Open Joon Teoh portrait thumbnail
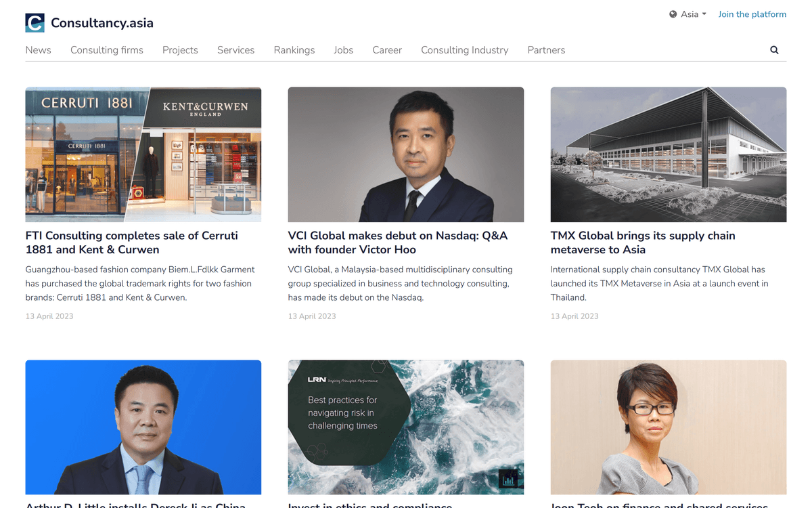The height and width of the screenshot is (508, 812). point(669,427)
